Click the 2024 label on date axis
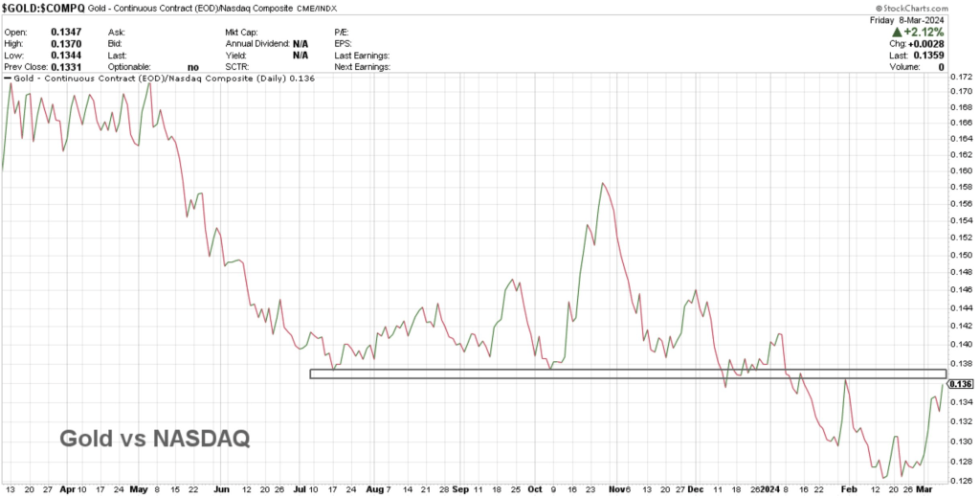 pos(770,487)
